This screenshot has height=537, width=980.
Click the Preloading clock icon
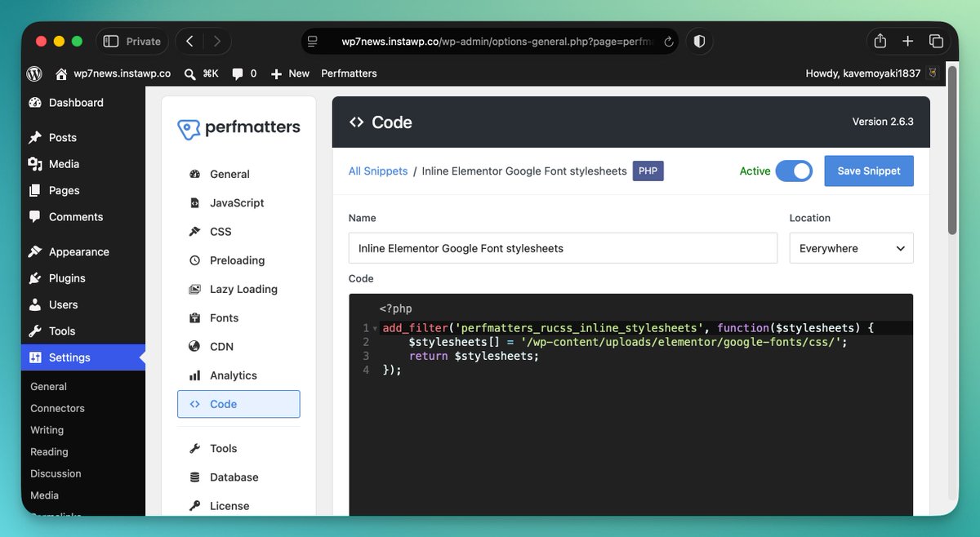[194, 260]
